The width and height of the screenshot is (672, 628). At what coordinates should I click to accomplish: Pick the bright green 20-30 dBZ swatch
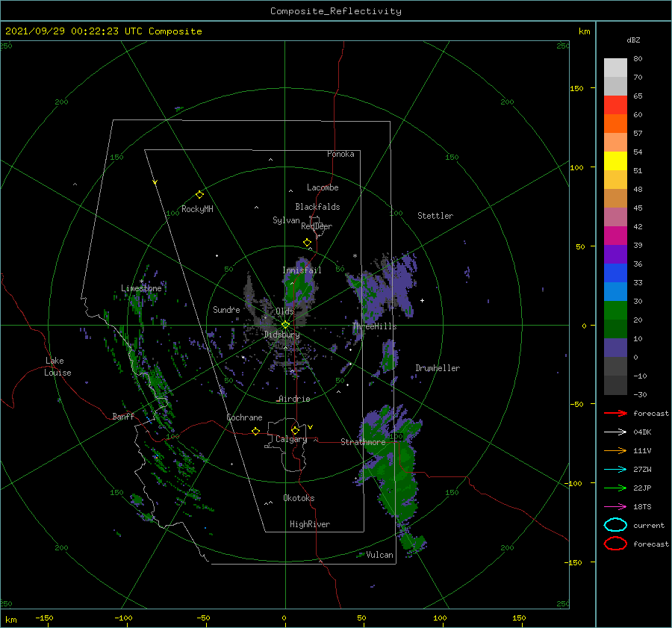click(615, 311)
